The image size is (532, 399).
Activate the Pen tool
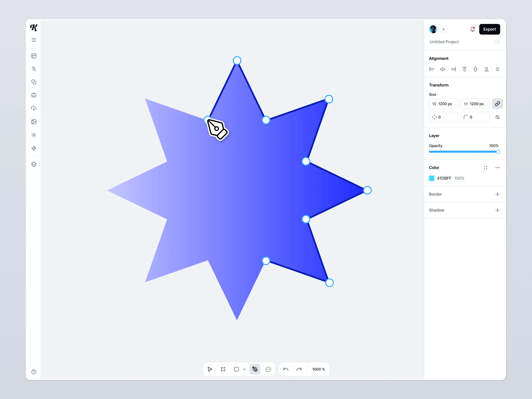[255, 369]
